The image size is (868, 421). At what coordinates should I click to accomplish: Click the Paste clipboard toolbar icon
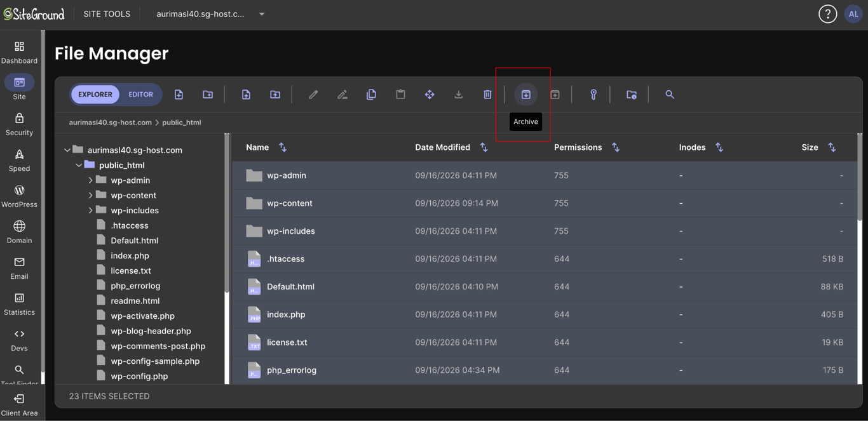pos(400,95)
